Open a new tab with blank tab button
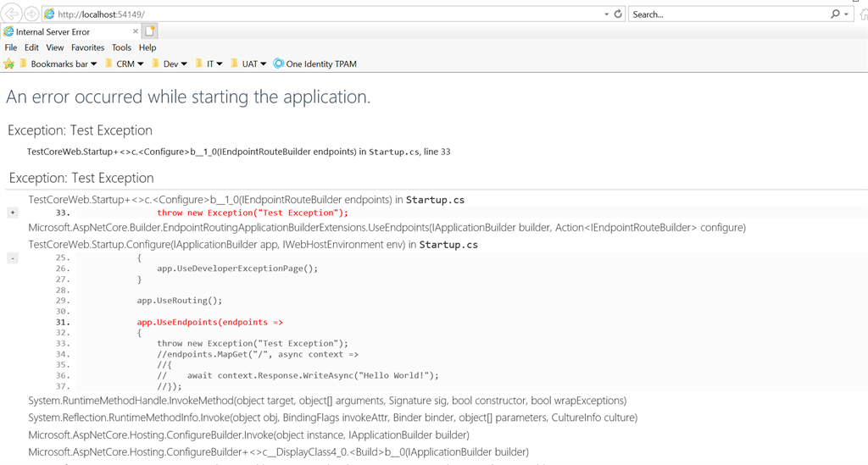The image size is (868, 465). tap(149, 31)
